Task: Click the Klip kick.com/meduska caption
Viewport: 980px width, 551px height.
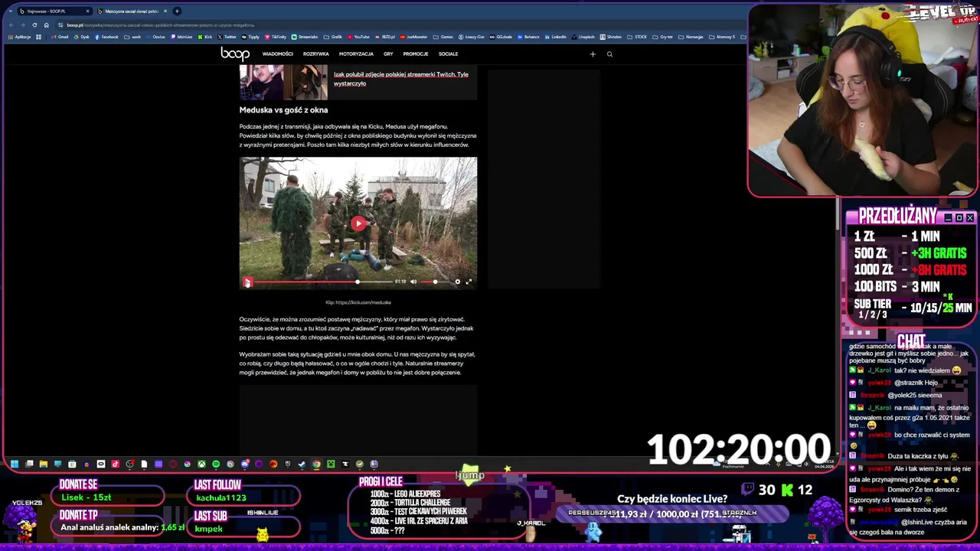Action: (x=358, y=302)
